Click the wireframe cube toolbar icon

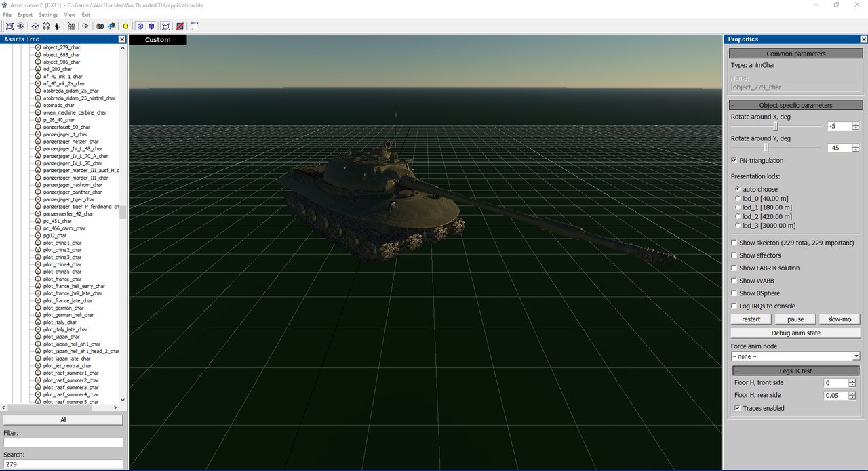(x=140, y=26)
